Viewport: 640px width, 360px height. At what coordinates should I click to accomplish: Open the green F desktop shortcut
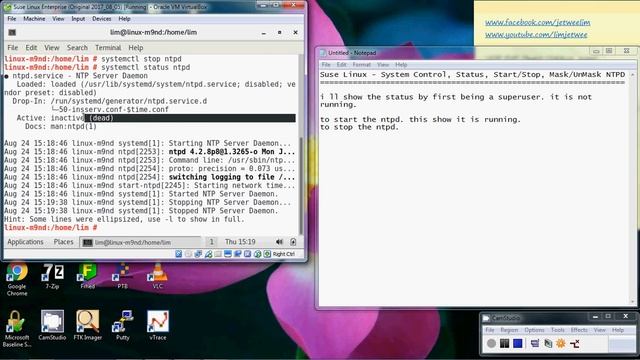tap(87, 276)
